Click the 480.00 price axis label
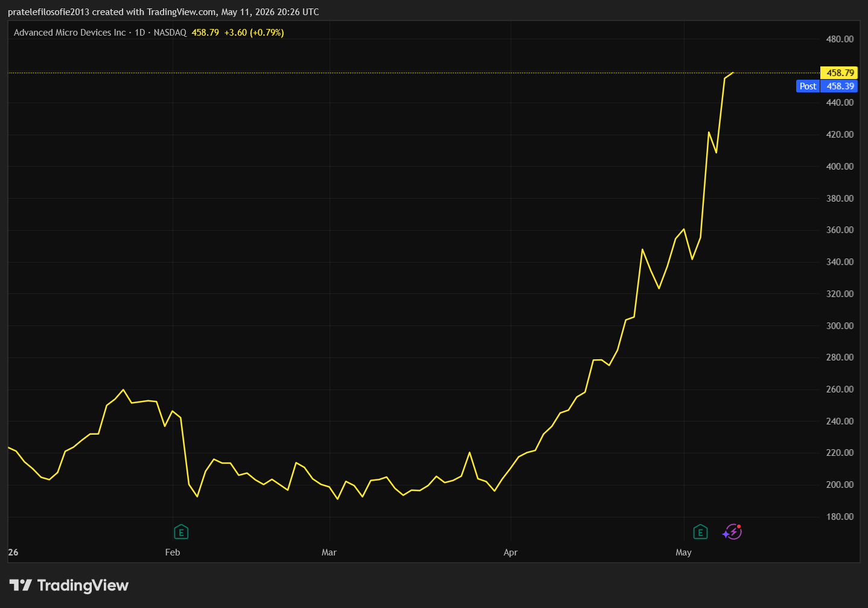This screenshot has height=608, width=868. [840, 39]
